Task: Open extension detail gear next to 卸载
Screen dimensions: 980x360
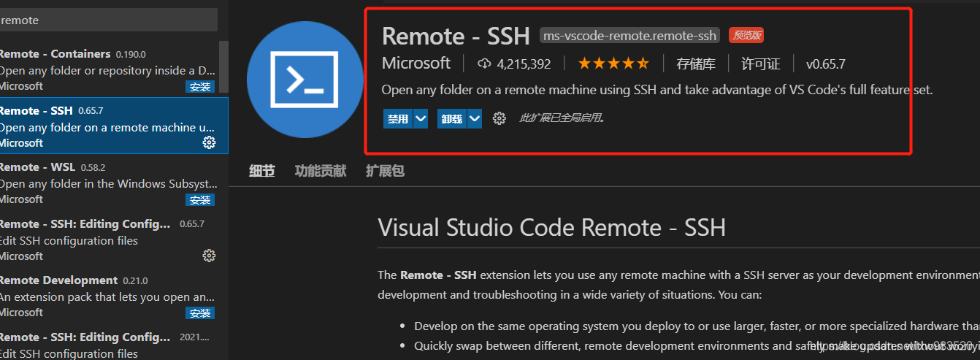Action: [499, 118]
